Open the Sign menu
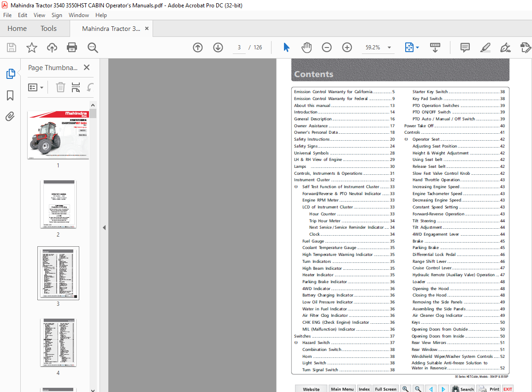The image size is (532, 392). pos(57,15)
